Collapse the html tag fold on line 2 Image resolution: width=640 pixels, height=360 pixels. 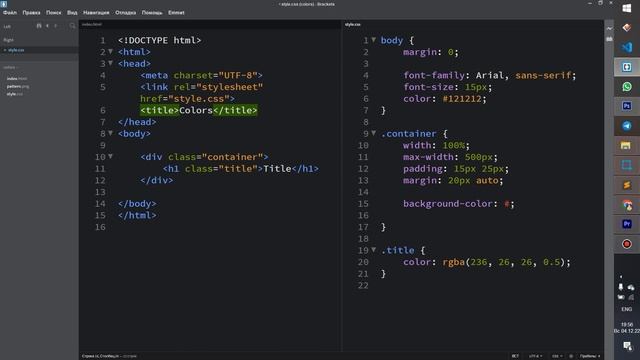(110, 51)
